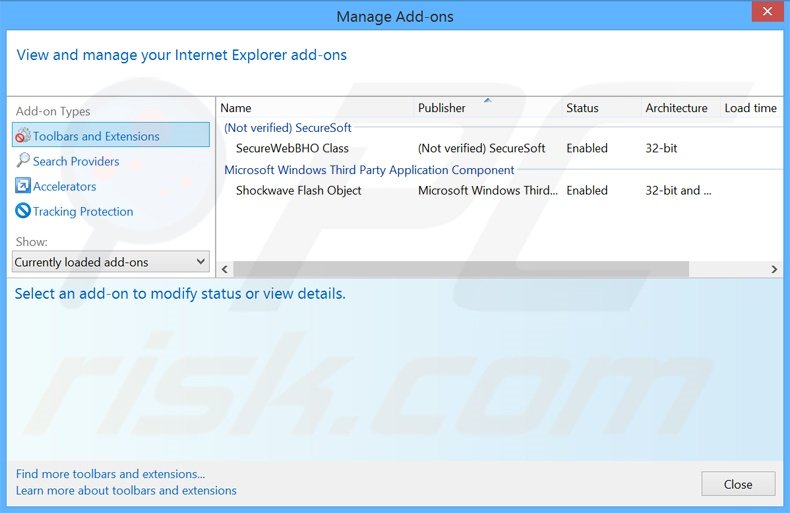The height and width of the screenshot is (513, 790).
Task: Sort list by Load time column header
Action: [x=751, y=108]
